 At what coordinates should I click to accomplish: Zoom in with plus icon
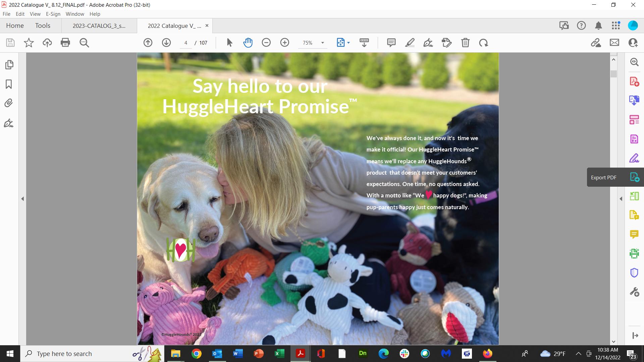pos(285,43)
